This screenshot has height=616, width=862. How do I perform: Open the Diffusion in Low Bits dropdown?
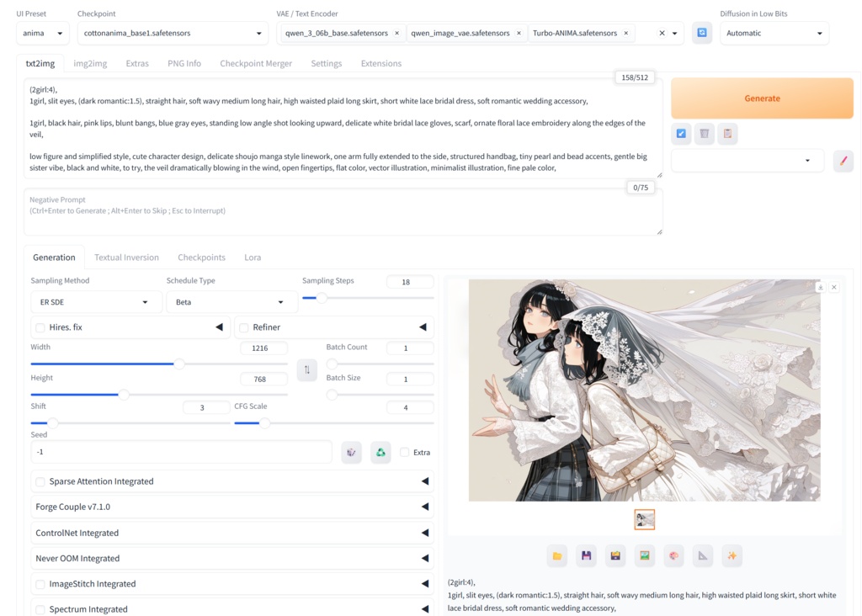pos(774,33)
